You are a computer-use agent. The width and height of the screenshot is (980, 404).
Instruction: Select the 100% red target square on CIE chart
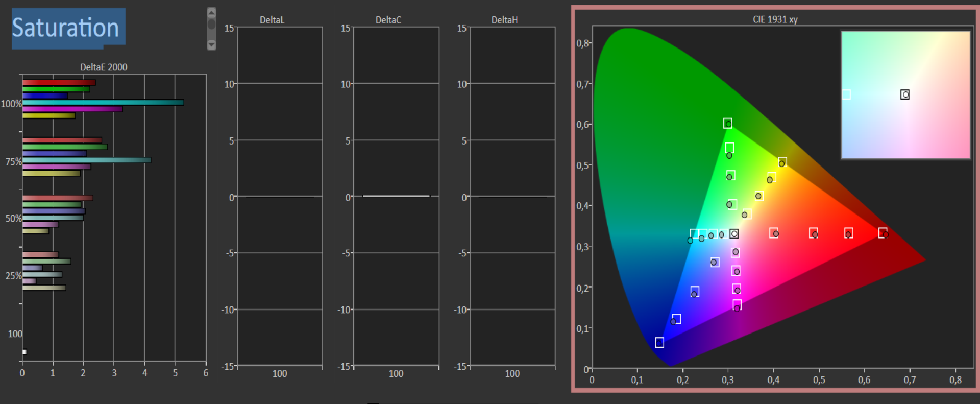[883, 233]
